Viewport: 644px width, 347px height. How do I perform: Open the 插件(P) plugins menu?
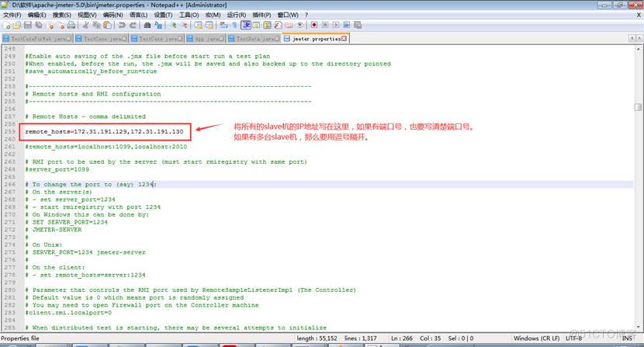coord(263,15)
